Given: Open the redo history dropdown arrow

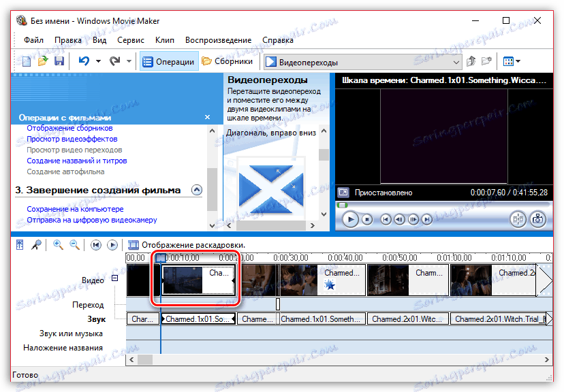Looking at the screenshot, I should 129,61.
